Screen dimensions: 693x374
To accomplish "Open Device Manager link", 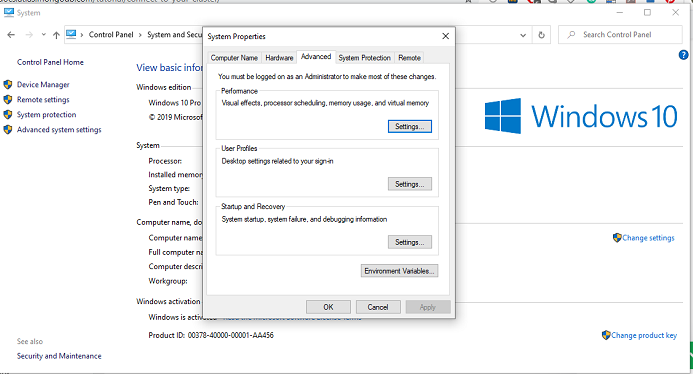I will click(x=43, y=84).
